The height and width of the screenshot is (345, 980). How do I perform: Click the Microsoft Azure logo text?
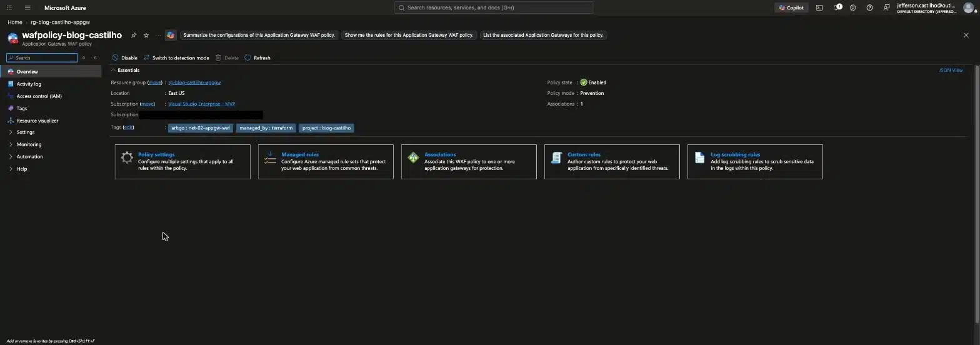coord(65,7)
